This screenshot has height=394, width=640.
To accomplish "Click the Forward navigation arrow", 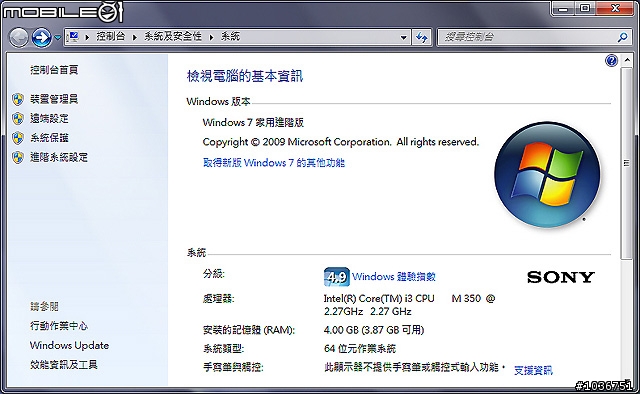I will (x=42, y=38).
